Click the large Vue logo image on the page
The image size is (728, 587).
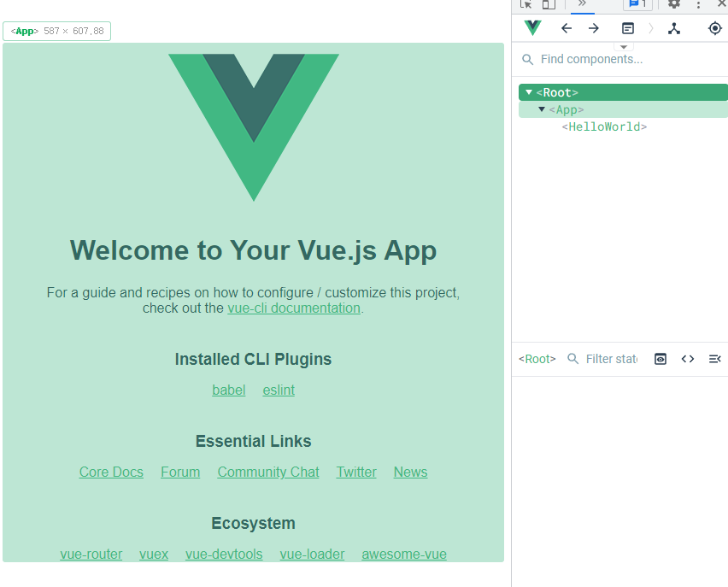pyautogui.click(x=254, y=127)
